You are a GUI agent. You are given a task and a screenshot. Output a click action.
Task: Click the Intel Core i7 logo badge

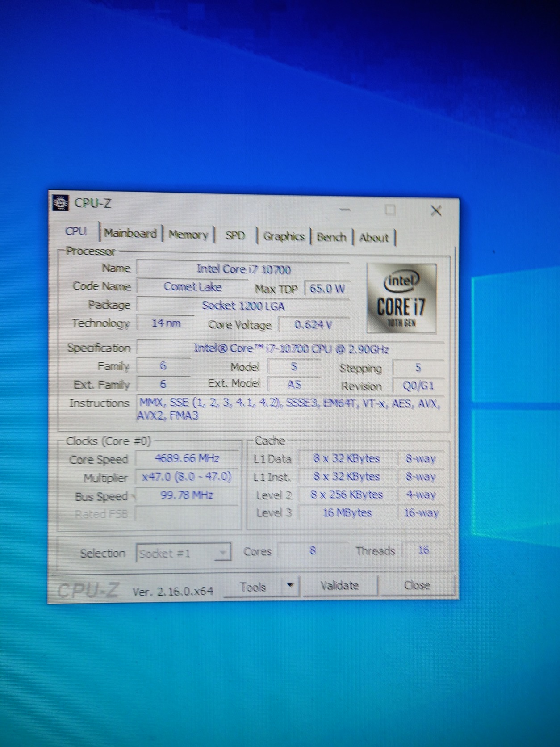coord(401,298)
